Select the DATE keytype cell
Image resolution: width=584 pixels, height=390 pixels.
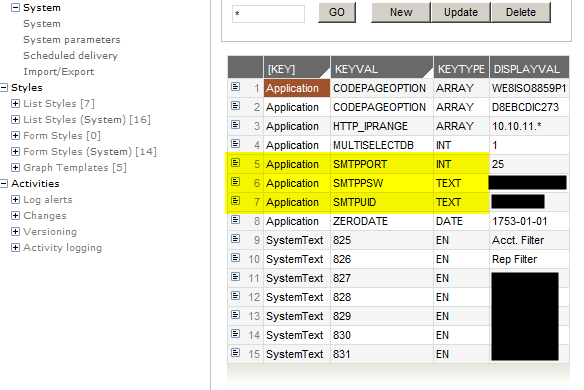461,221
